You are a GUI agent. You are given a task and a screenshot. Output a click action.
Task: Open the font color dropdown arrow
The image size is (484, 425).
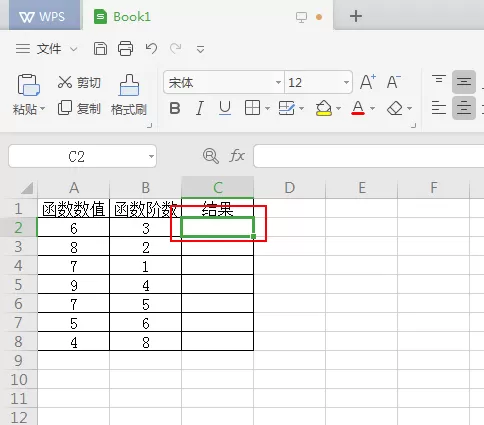pos(373,108)
